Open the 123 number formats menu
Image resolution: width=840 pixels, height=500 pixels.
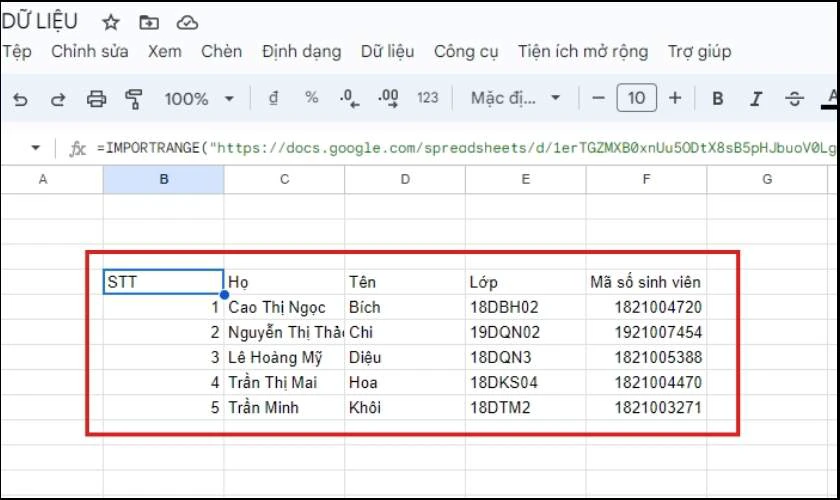click(428, 98)
